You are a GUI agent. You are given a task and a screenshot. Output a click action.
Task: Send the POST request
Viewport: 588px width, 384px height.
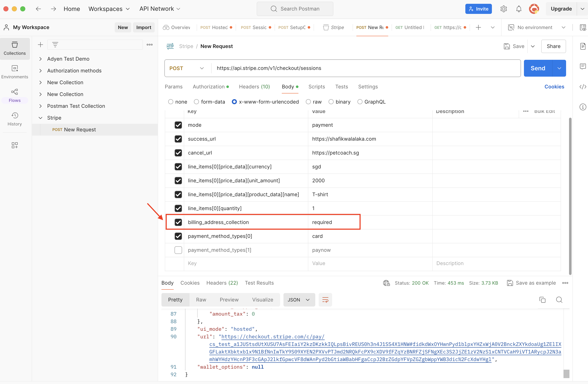click(x=538, y=68)
